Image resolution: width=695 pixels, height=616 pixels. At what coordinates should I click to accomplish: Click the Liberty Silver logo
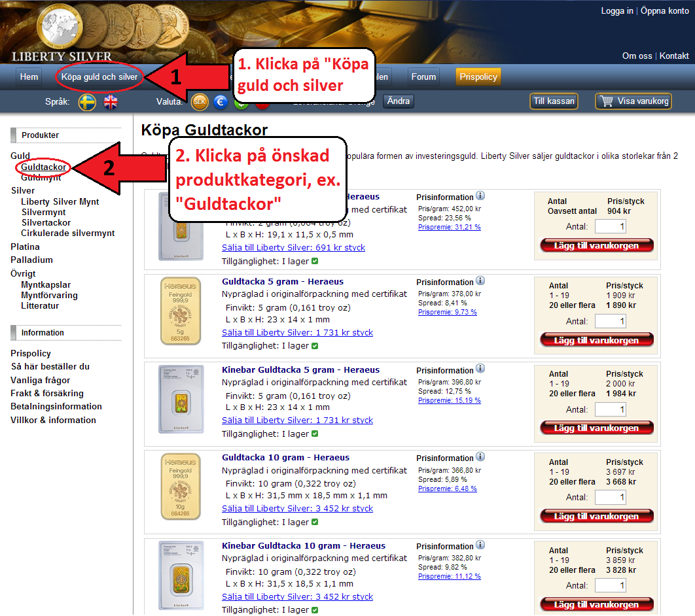click(62, 33)
